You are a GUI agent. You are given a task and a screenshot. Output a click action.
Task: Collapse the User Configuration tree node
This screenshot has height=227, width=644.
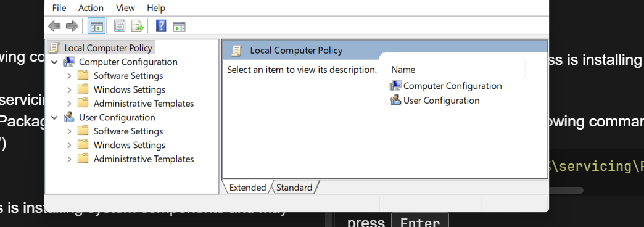(x=54, y=117)
